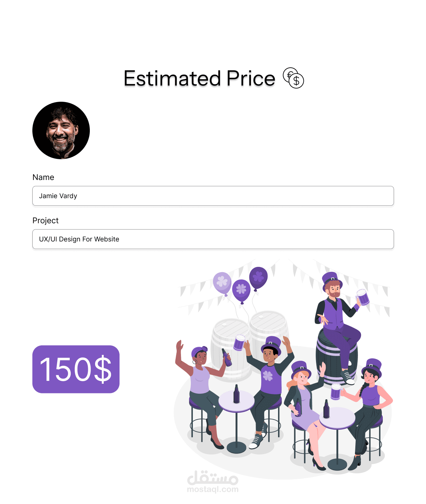Click the lightest purple shamrock balloon
Image resolution: width=426 pixels, height=504 pixels.
[222, 282]
